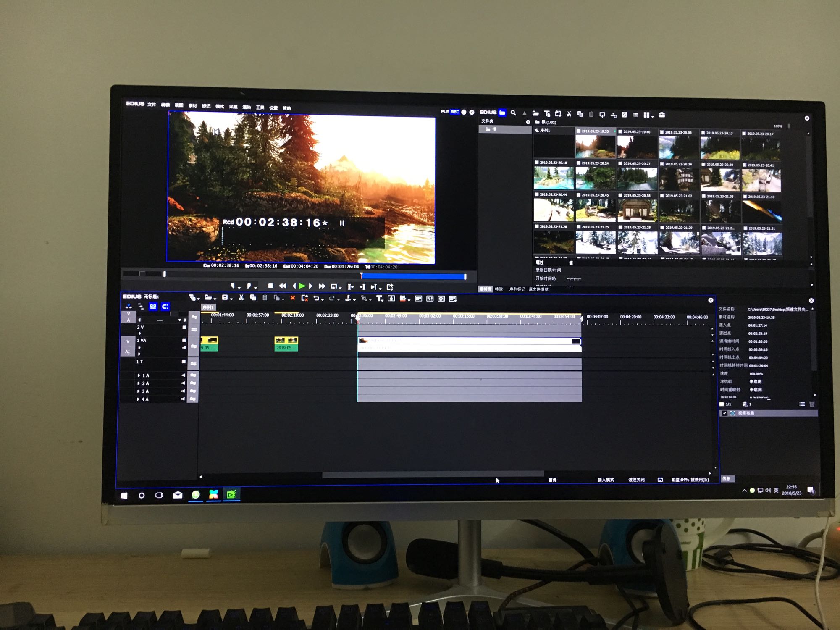This screenshot has height=630, width=840.
Task: Toggle visibility of the 1 T title track
Action: [184, 362]
